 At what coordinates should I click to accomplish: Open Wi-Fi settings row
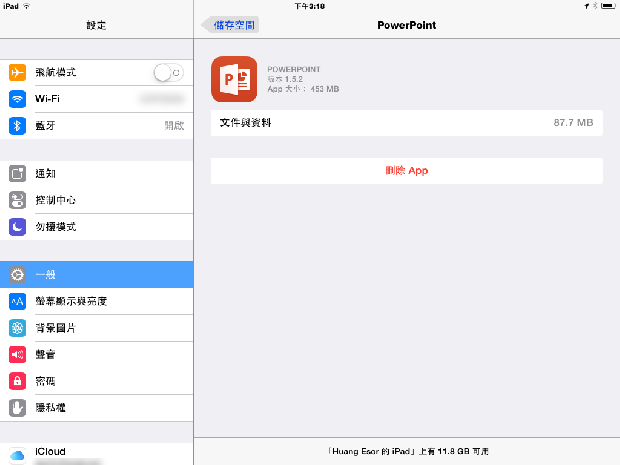97,99
